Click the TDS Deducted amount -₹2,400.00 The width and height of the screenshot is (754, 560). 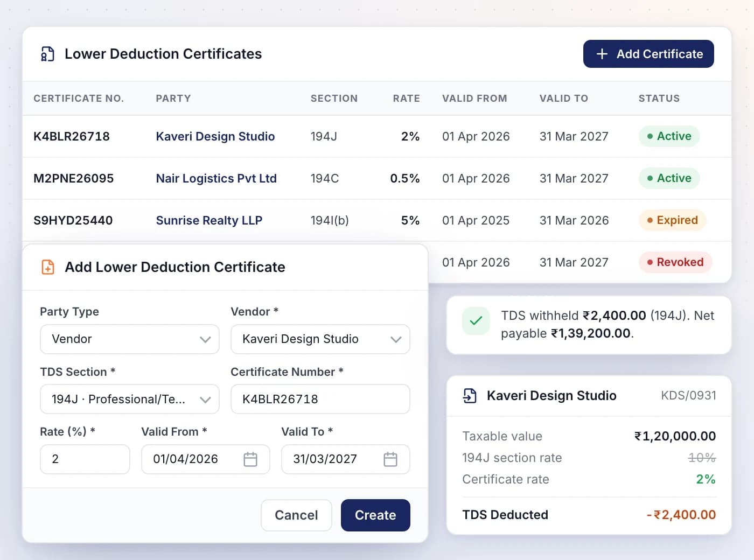[681, 515]
